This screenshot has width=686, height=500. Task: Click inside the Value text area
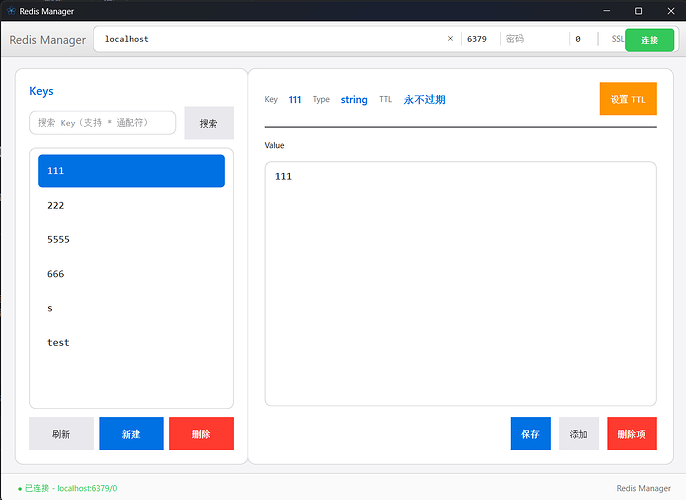[x=460, y=283]
